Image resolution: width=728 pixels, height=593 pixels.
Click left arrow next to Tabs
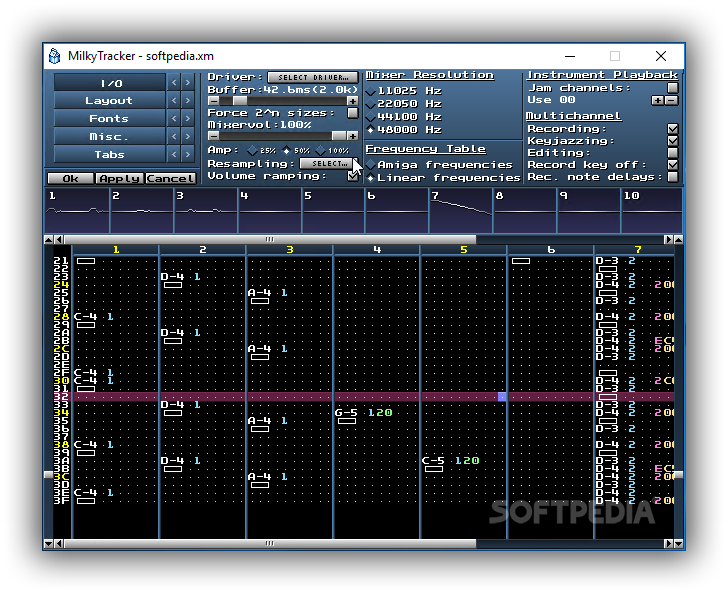[174, 154]
